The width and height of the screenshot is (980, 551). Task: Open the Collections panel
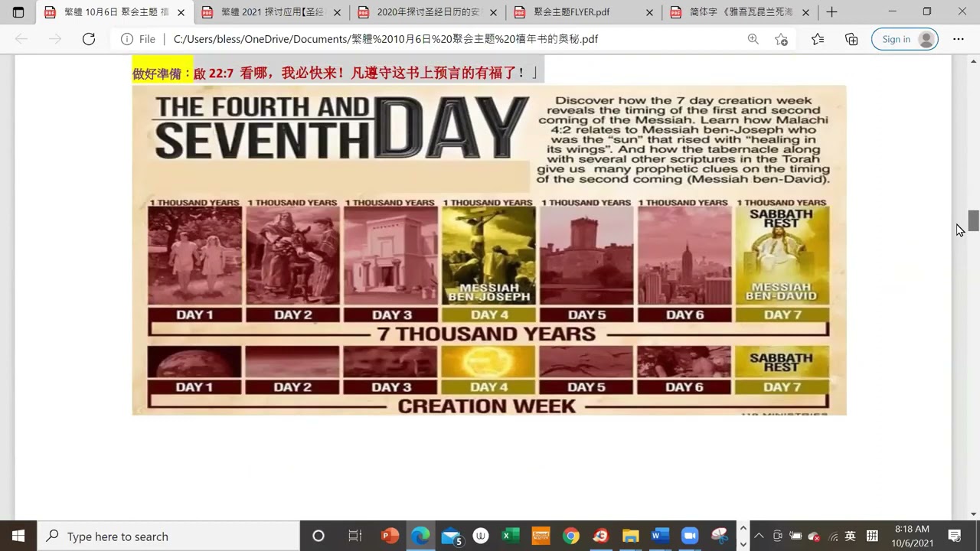[x=851, y=39]
